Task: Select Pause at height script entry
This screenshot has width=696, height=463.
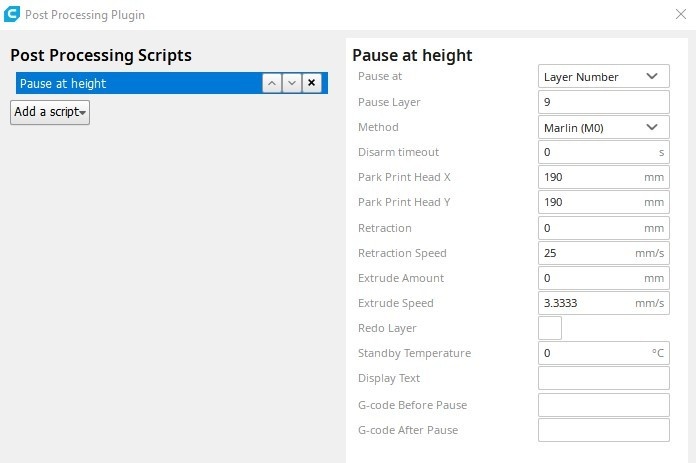Action: coord(135,83)
